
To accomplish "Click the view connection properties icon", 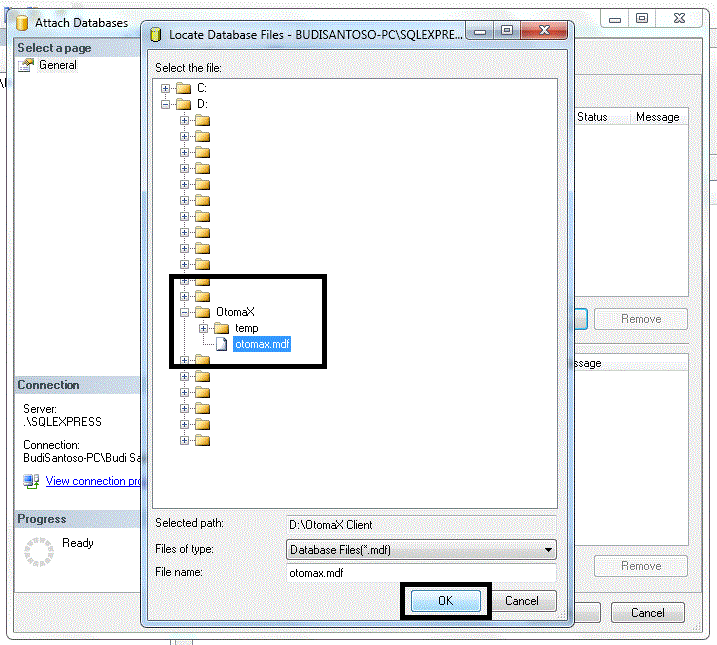I will coord(31,481).
